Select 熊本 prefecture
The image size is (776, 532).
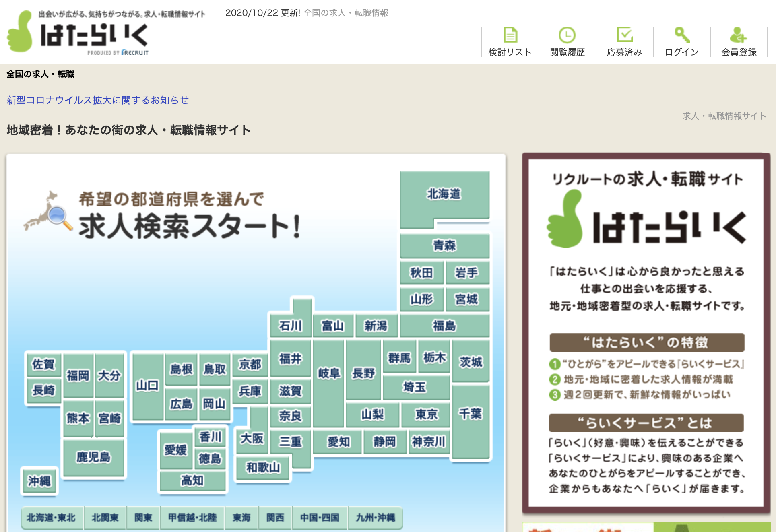(x=78, y=419)
